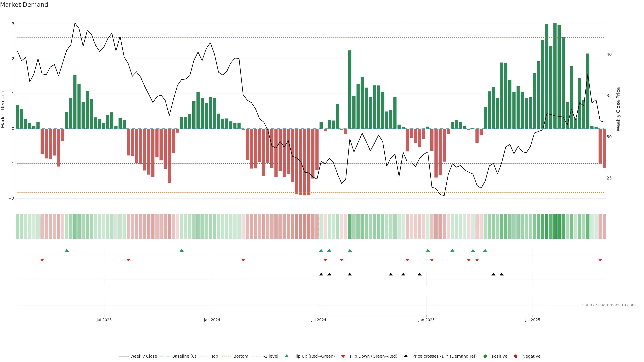This screenshot has height=362, width=644.
Task: Click the Jul 2025 x-axis label
Action: (x=532, y=320)
